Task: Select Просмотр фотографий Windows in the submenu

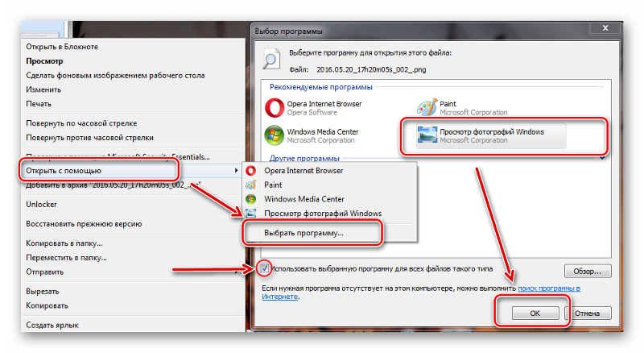Action: (x=323, y=213)
